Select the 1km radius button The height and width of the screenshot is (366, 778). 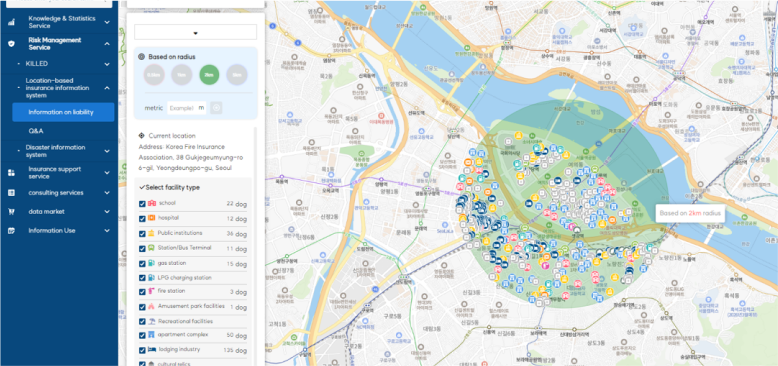point(182,75)
